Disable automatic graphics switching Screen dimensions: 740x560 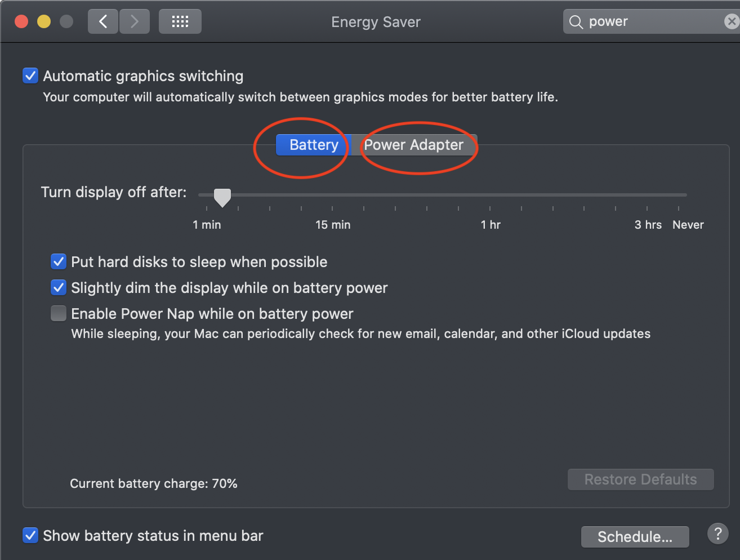tap(30, 75)
